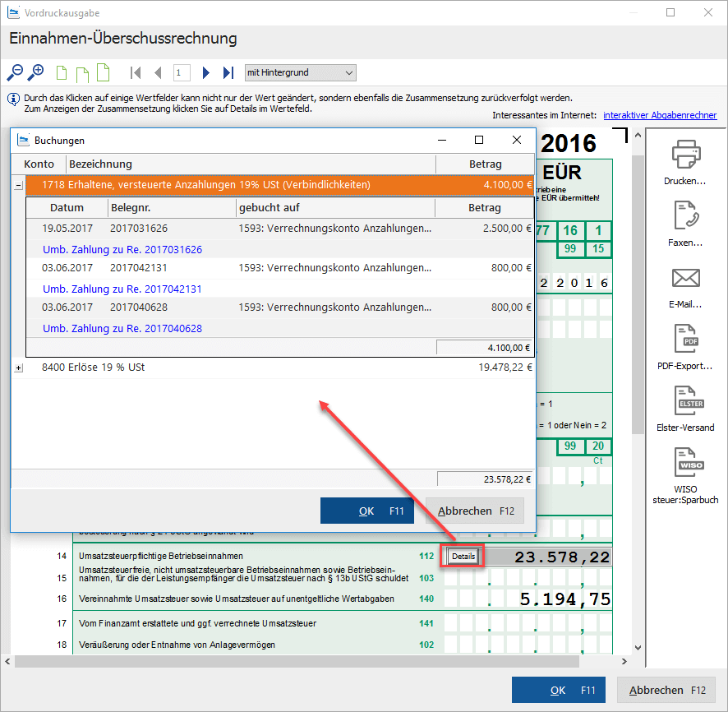Maximize the Vordruckausgabe window
The height and width of the screenshot is (712, 728).
pos(670,12)
